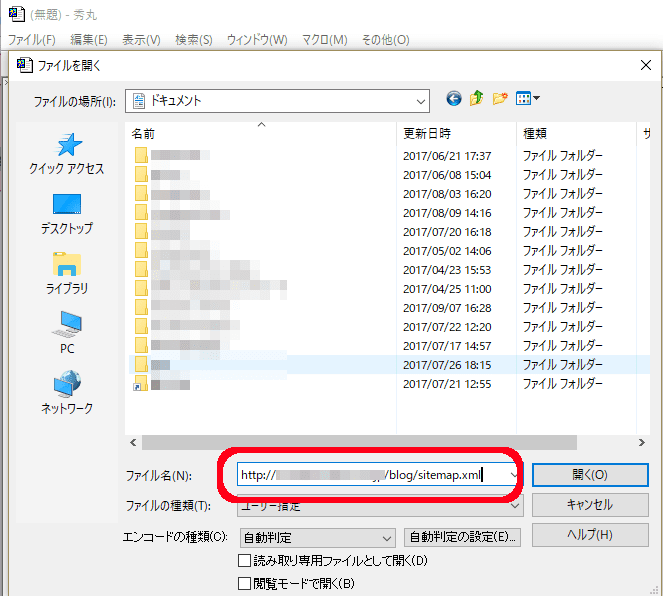Image resolution: width=663 pixels, height=596 pixels.
Task: Sort by 種類 column header
Action: point(576,134)
